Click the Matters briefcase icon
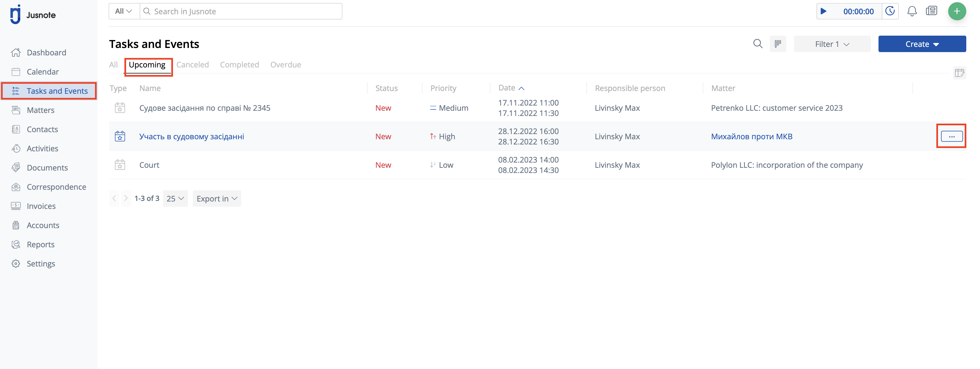 coord(16,110)
